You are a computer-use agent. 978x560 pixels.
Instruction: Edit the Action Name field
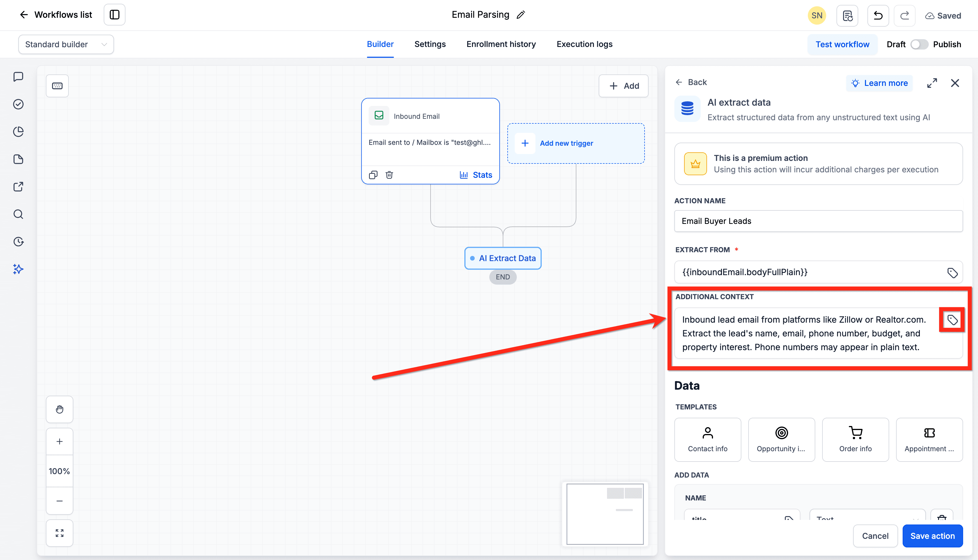coord(818,221)
